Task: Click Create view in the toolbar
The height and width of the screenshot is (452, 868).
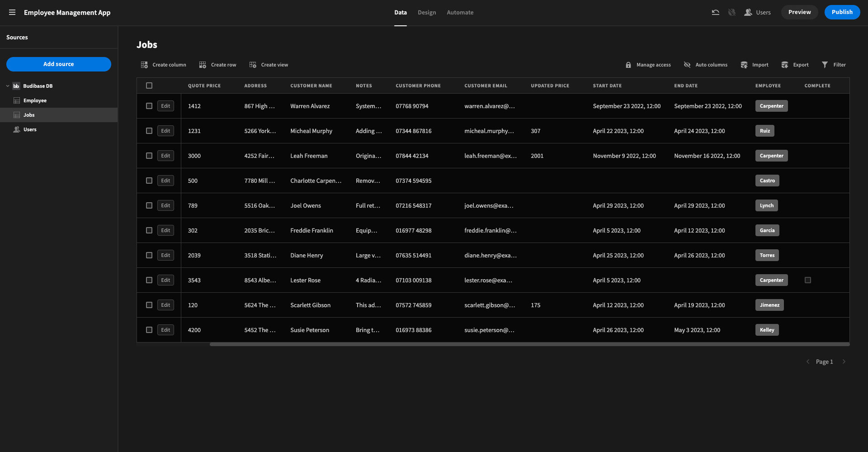Action: click(269, 65)
